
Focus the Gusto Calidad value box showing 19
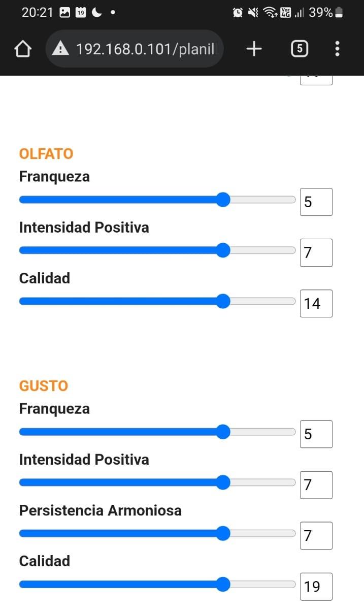pyautogui.click(x=316, y=587)
